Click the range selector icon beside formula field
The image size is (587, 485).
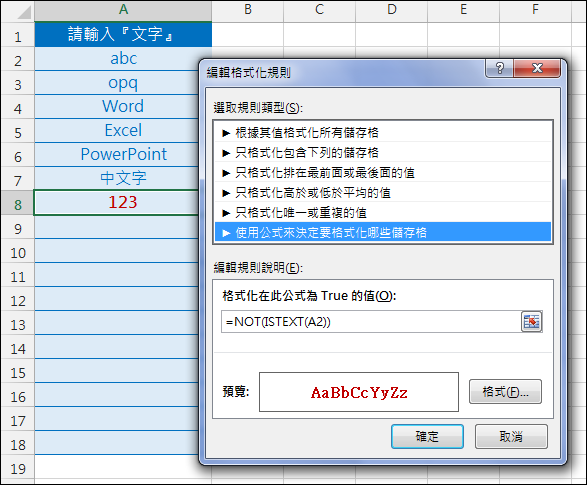coord(531,321)
